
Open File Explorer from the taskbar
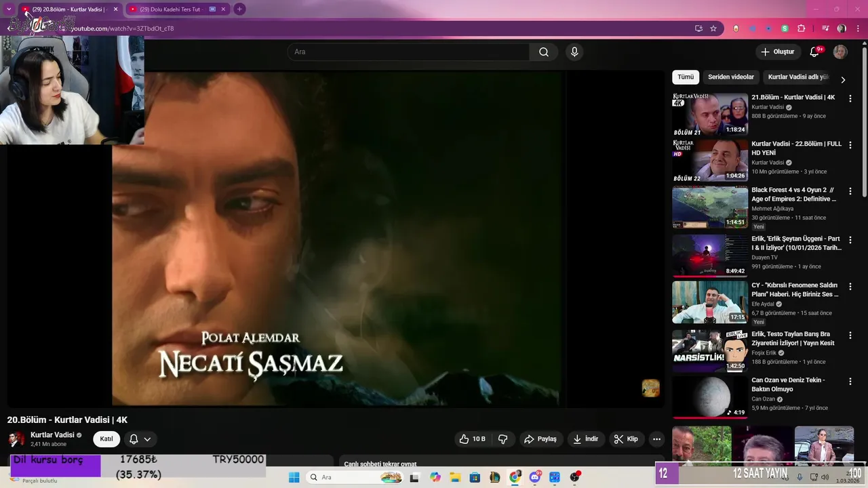[455, 477]
